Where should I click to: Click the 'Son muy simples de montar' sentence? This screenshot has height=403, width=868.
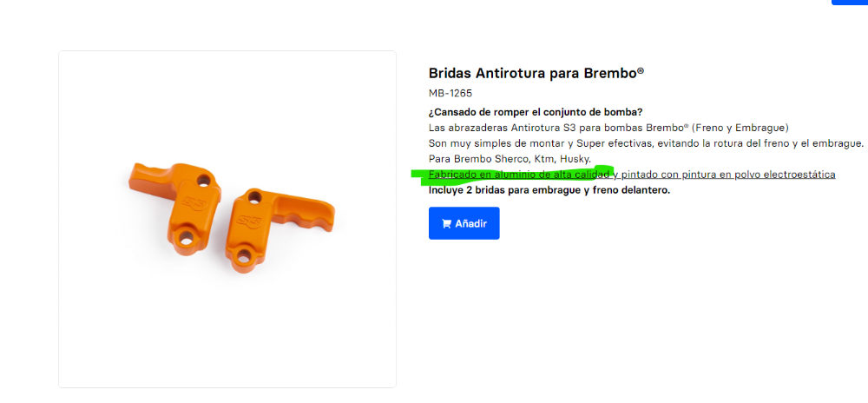pyautogui.click(x=646, y=143)
